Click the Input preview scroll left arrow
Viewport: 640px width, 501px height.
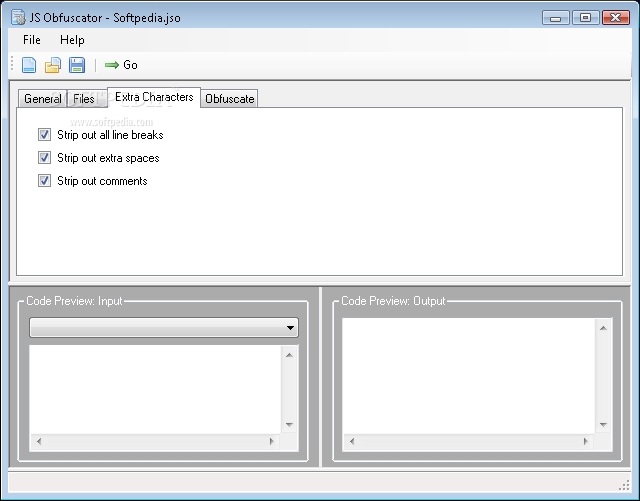click(39, 441)
